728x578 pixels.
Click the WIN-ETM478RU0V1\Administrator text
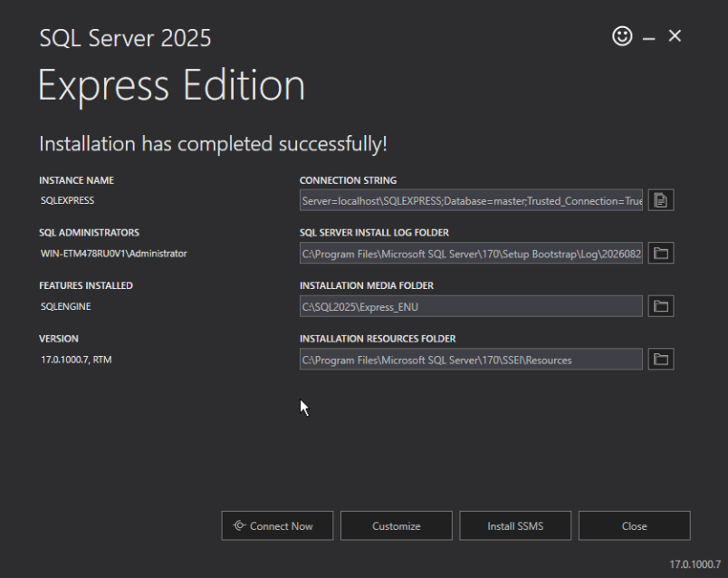pyautogui.click(x=114, y=254)
